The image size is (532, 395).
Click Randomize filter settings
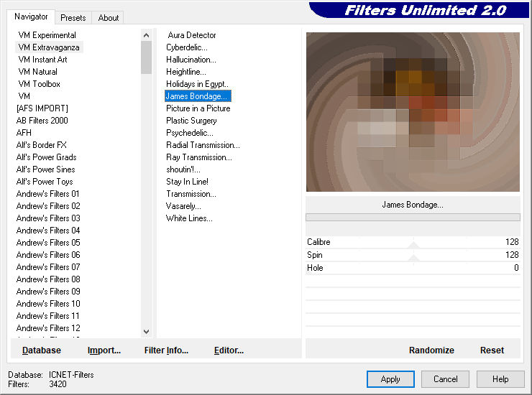(431, 350)
